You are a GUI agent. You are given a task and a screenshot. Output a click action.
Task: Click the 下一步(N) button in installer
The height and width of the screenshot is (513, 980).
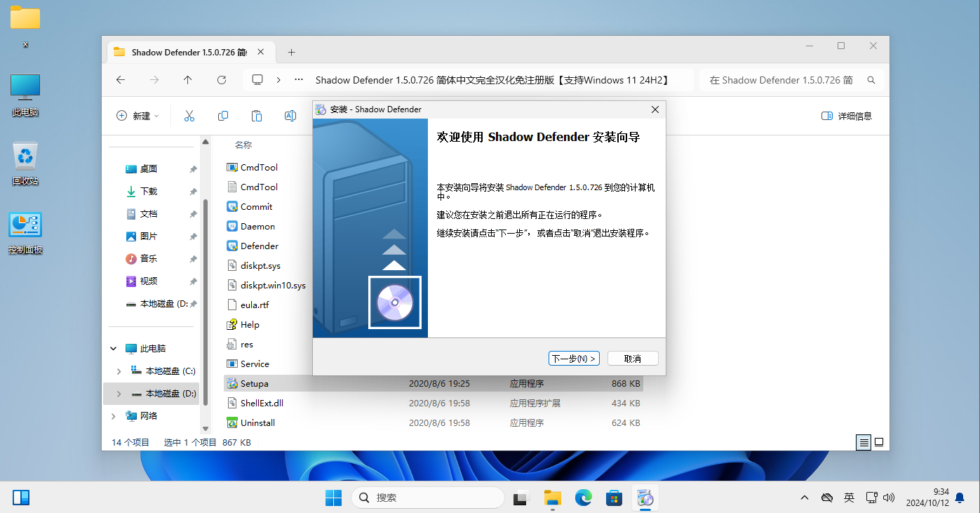[x=574, y=359]
